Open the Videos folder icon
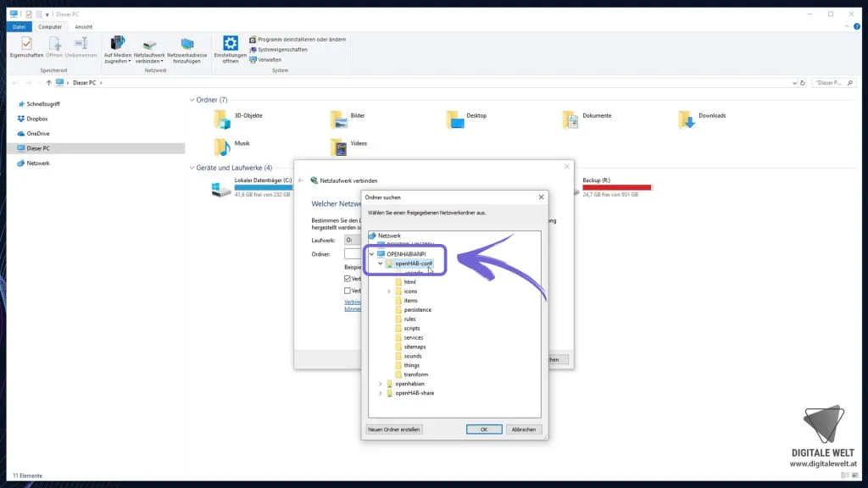Viewport: 868px width, 488px height. tap(339, 147)
